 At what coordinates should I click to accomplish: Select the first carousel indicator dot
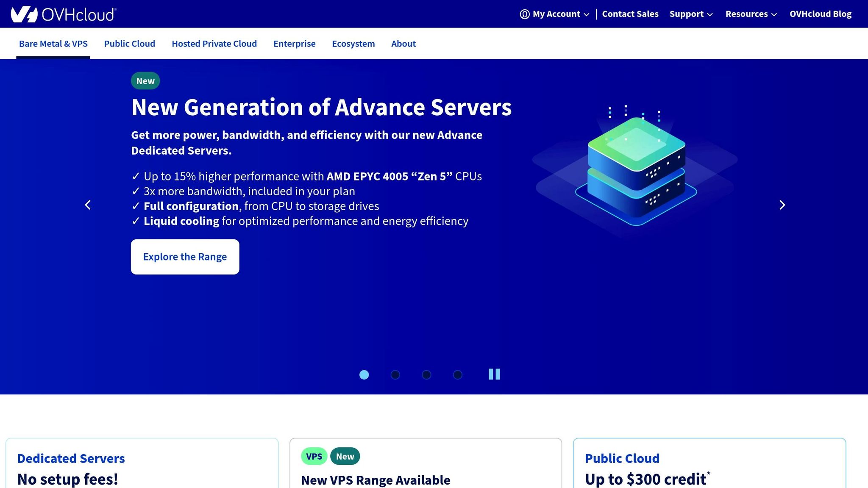point(364,374)
